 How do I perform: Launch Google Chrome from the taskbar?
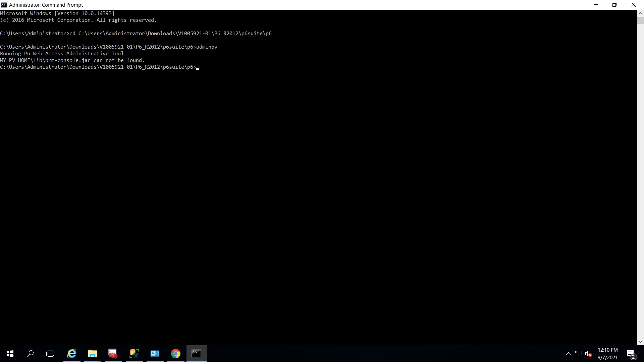176,354
